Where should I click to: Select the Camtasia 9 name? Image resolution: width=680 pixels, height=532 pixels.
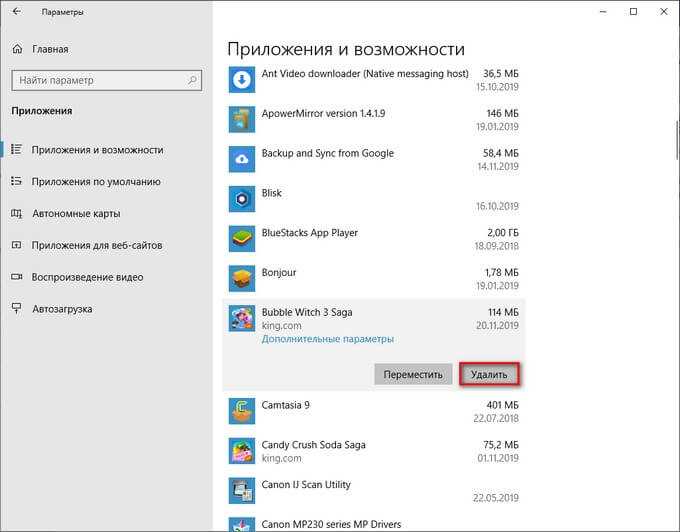(x=285, y=405)
